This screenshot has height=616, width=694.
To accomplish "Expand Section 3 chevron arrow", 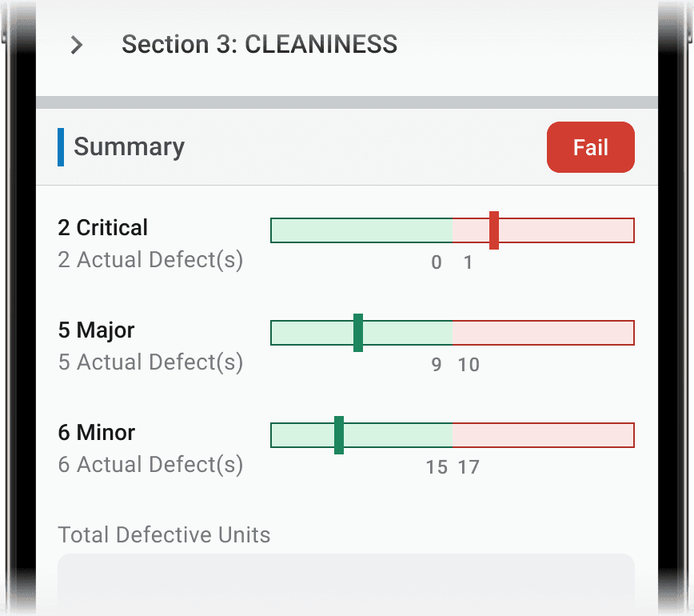I will click(77, 45).
